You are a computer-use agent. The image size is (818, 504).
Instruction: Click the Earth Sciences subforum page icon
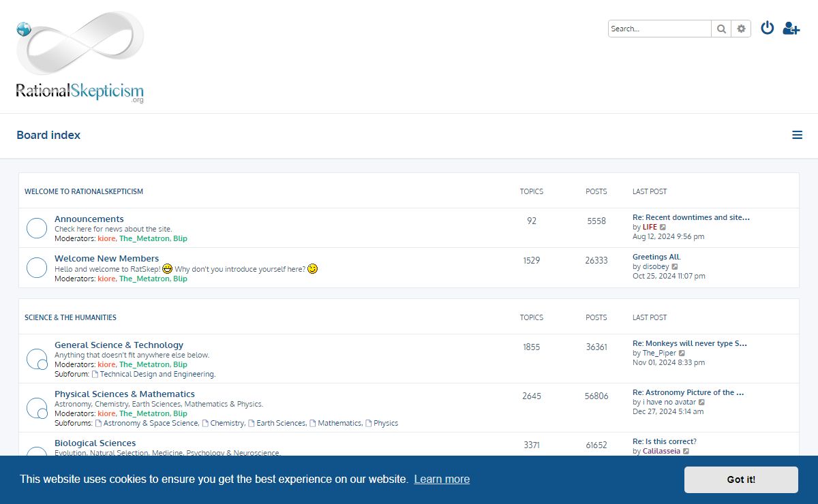pos(252,424)
